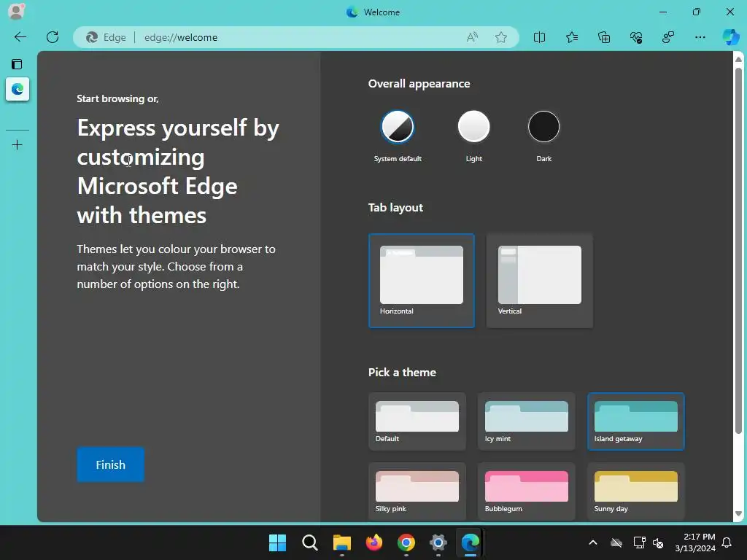Click the Finish button

(111, 464)
